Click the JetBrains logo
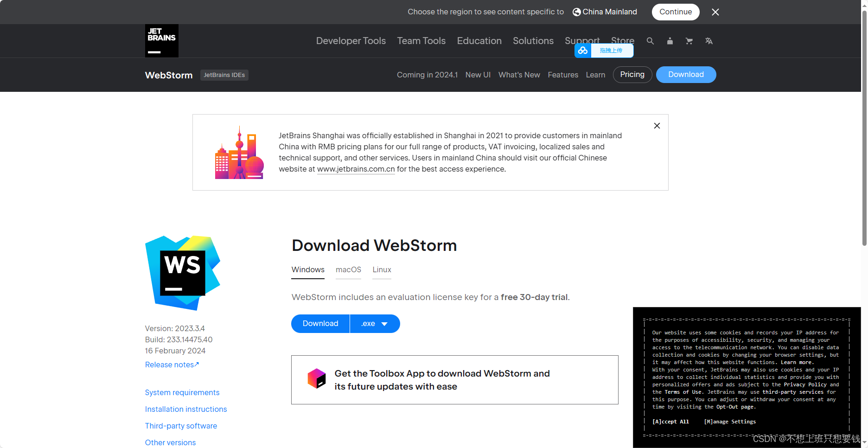Image resolution: width=868 pixels, height=448 pixels. coord(161,41)
